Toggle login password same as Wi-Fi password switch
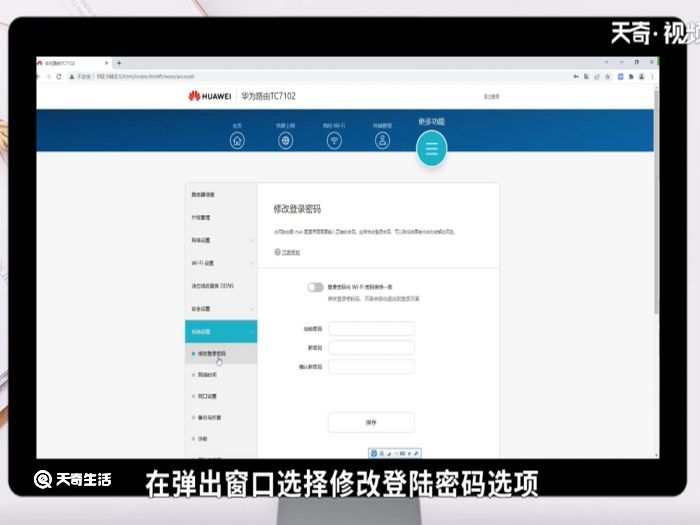700x525 pixels. [315, 287]
